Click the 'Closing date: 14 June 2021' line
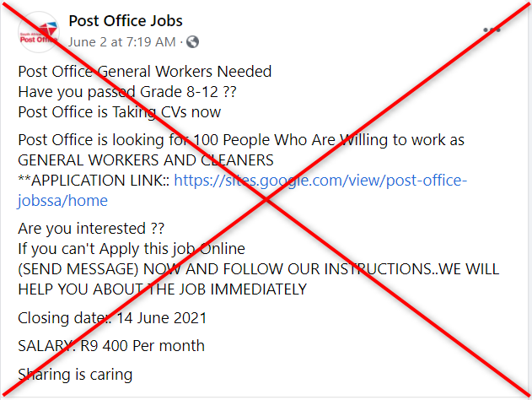This screenshot has height=400, width=532. point(112,318)
